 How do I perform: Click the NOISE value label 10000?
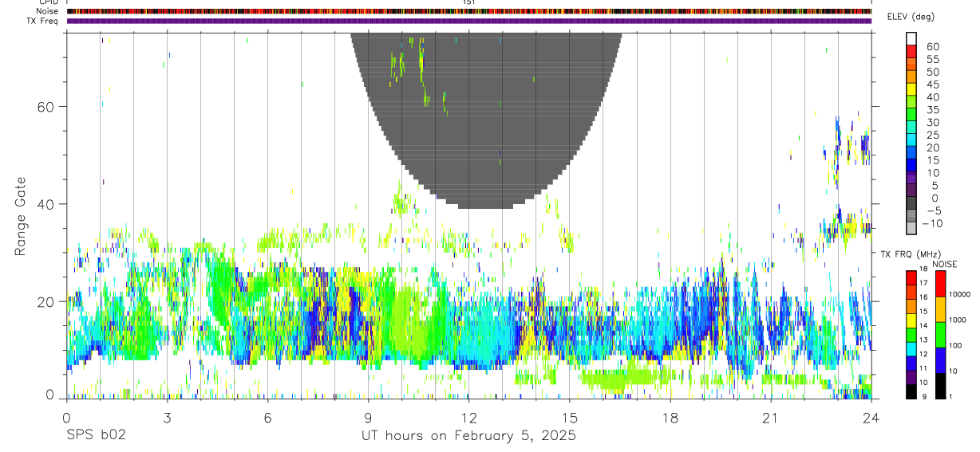coord(959,294)
